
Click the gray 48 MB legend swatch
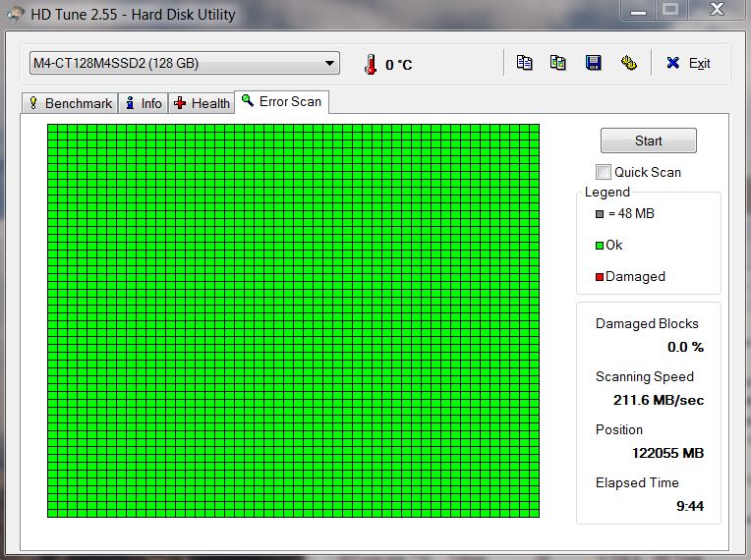coord(600,214)
